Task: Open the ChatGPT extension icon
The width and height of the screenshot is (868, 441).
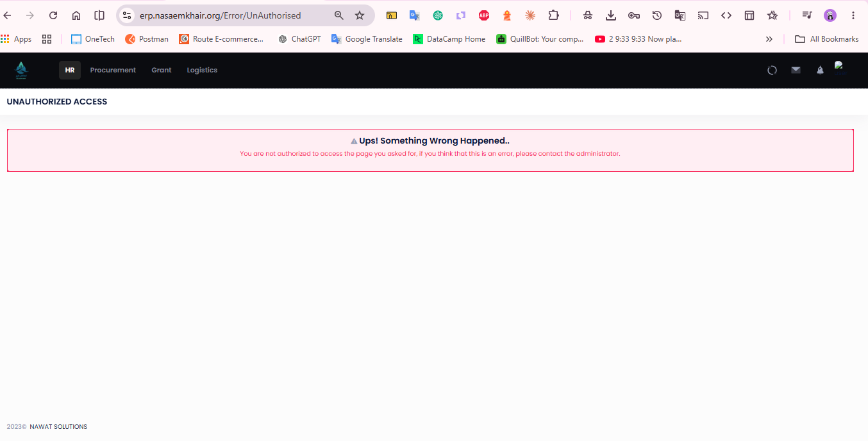Action: (438, 15)
